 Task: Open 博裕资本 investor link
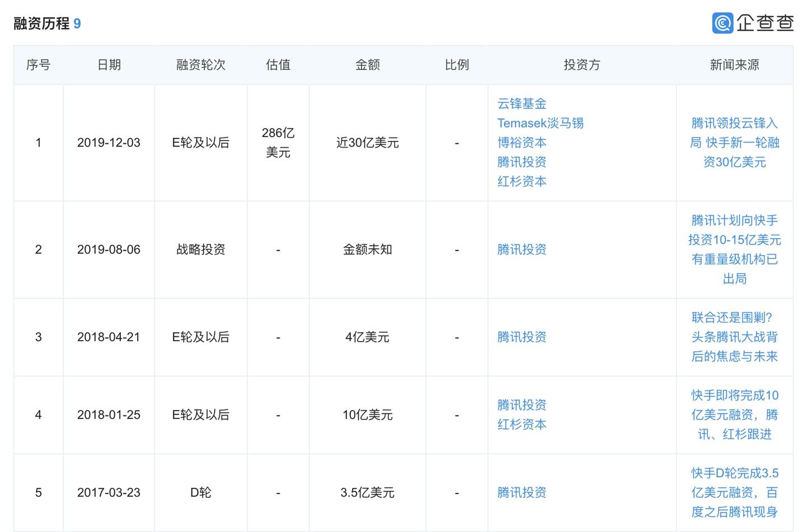(x=522, y=143)
